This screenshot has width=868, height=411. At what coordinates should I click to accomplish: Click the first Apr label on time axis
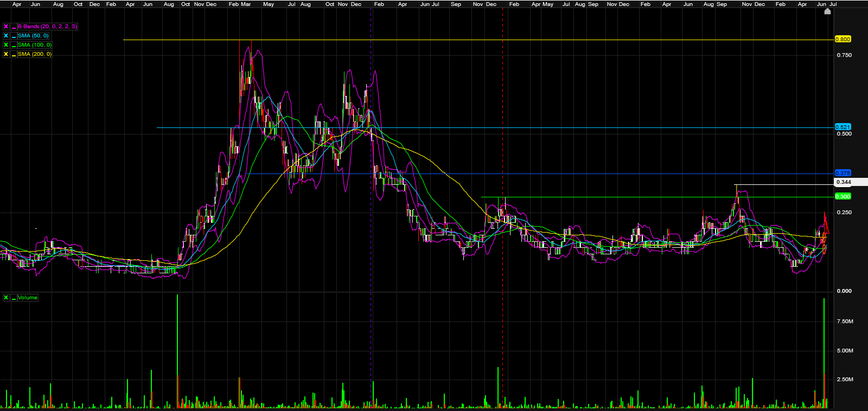17,4
